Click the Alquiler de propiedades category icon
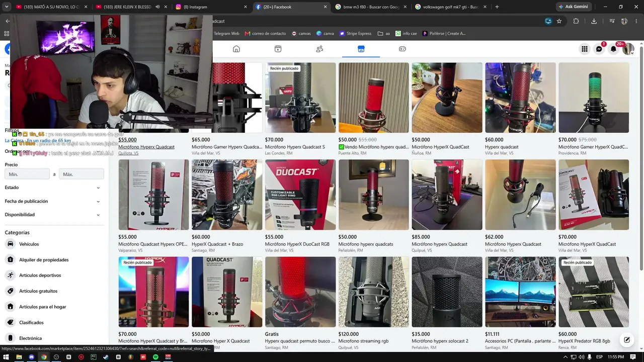Viewport: 644px width, 362px height. [x=10, y=259]
